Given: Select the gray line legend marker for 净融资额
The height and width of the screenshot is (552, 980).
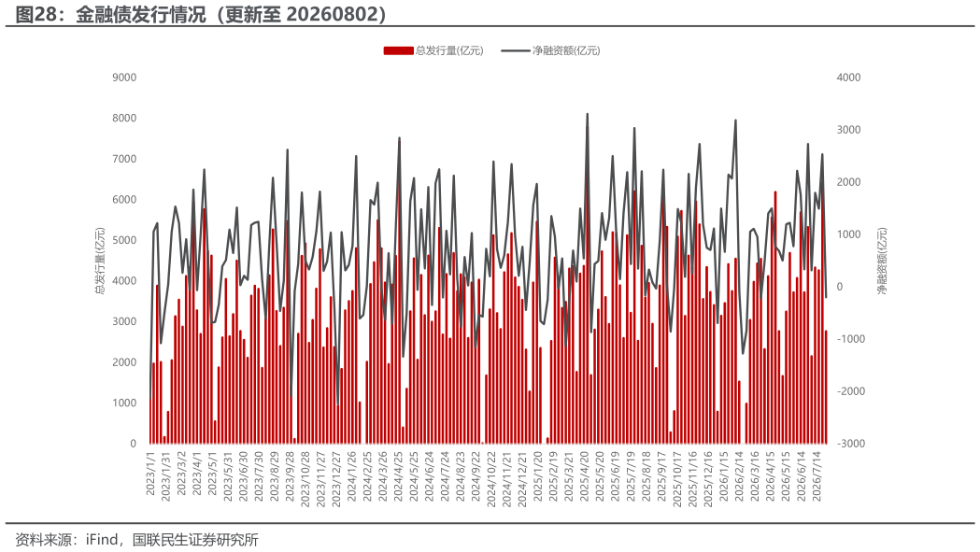Looking at the screenshot, I should 516,50.
